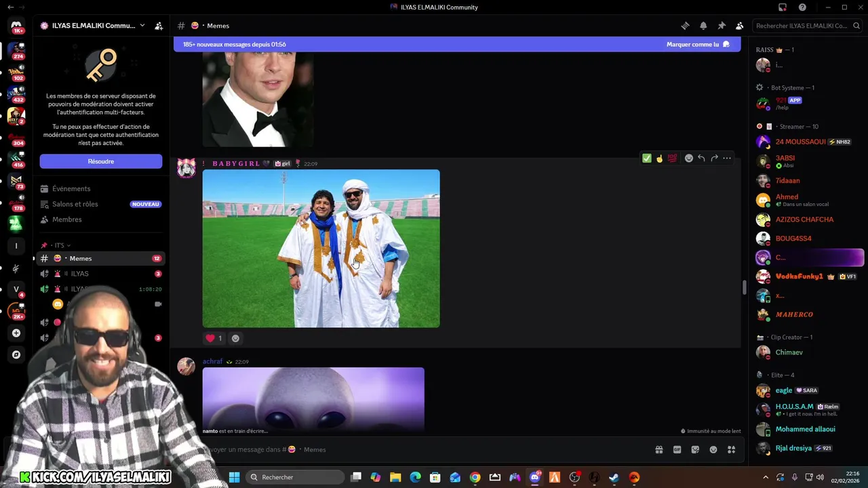Screen dimensions: 868x488
Task: React with green check mark emoji
Action: click(x=647, y=158)
